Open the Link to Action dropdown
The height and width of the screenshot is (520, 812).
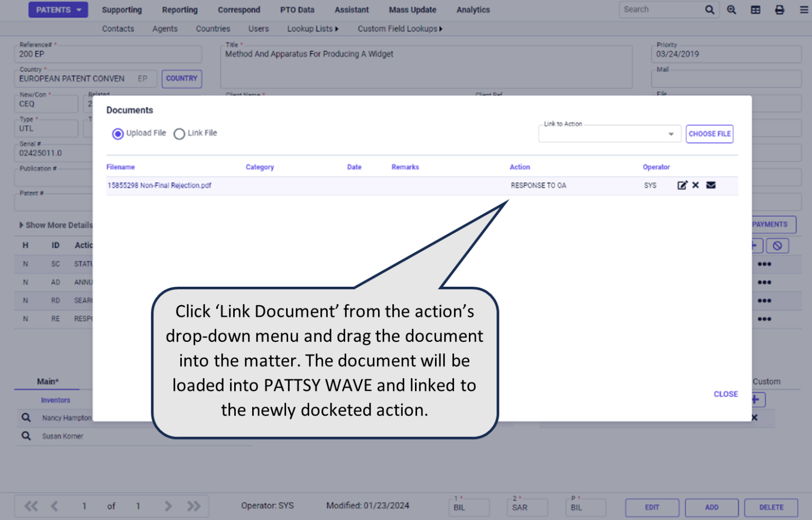coord(671,133)
